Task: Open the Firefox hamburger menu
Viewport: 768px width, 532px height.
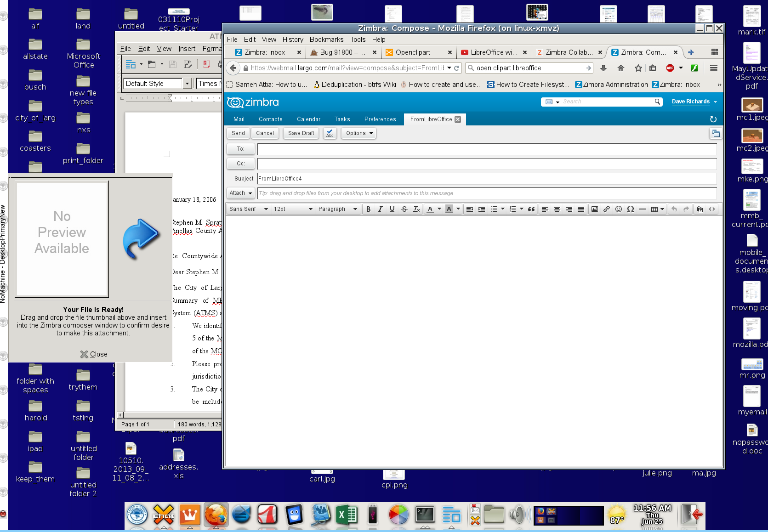Action: tap(714, 68)
